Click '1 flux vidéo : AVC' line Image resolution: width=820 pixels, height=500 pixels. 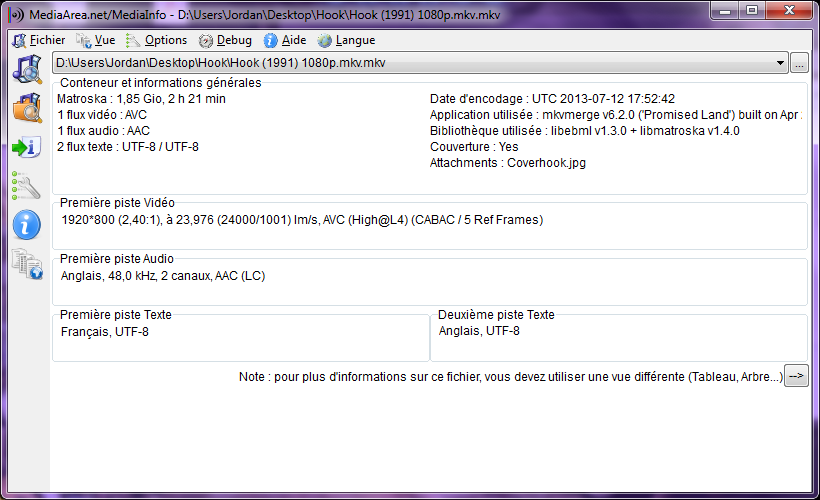[x=102, y=115]
